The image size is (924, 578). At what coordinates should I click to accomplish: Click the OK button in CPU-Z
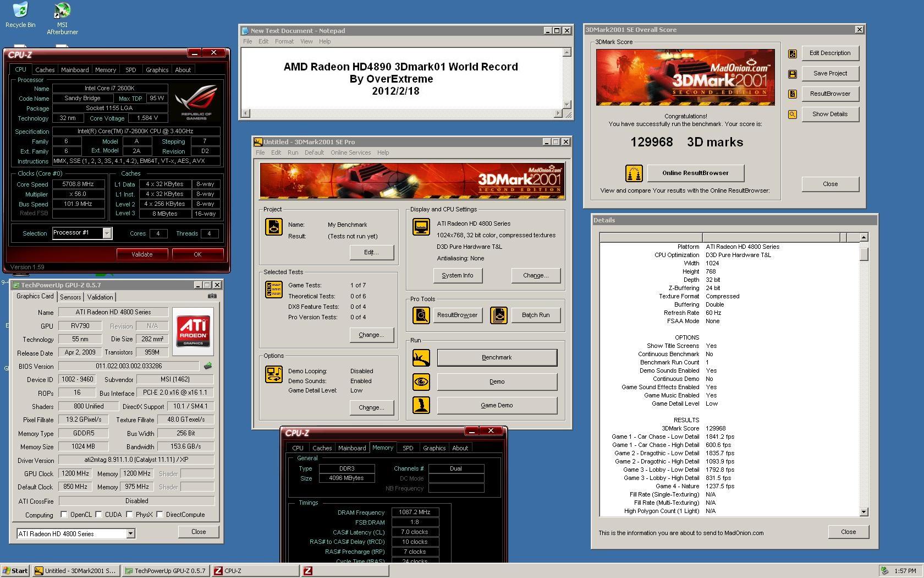pos(197,254)
